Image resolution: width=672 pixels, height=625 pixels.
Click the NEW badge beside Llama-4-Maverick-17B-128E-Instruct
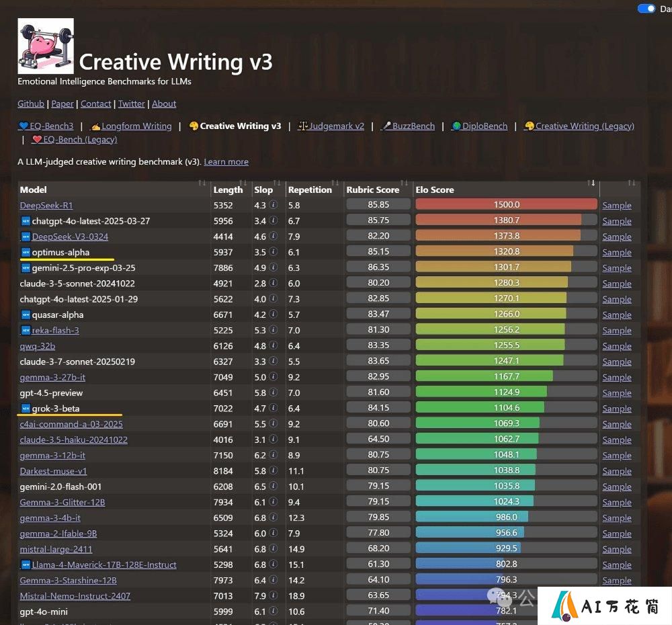26,565
